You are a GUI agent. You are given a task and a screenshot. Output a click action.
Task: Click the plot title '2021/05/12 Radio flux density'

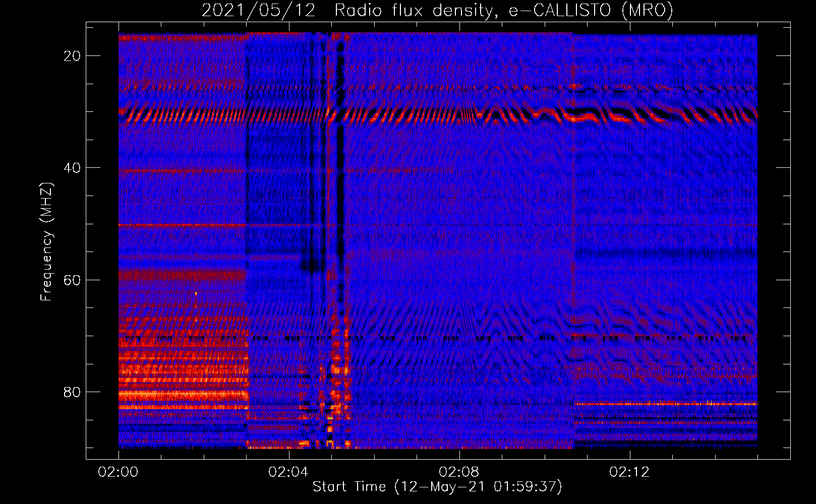click(437, 11)
